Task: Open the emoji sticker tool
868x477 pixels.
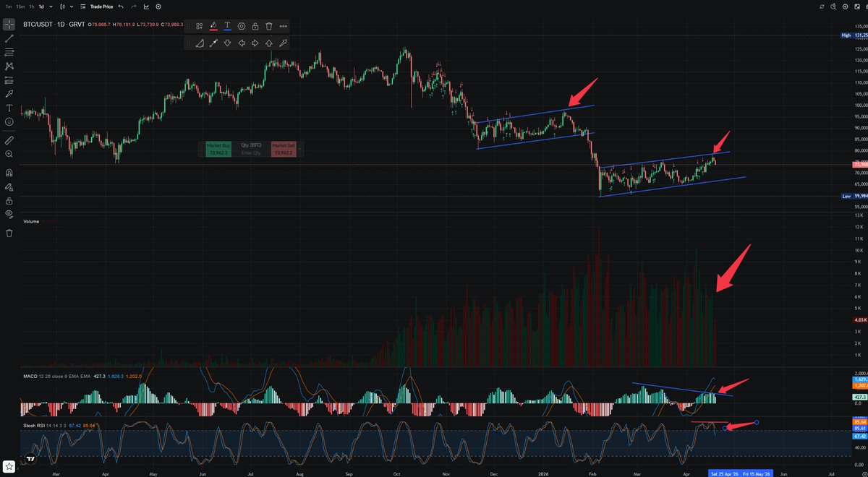Action: click(8, 123)
